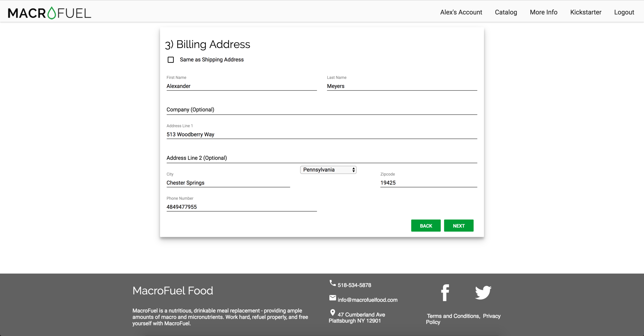This screenshot has width=644, height=336.
Task: Open the Facebook page icon
Action: pyautogui.click(x=445, y=293)
